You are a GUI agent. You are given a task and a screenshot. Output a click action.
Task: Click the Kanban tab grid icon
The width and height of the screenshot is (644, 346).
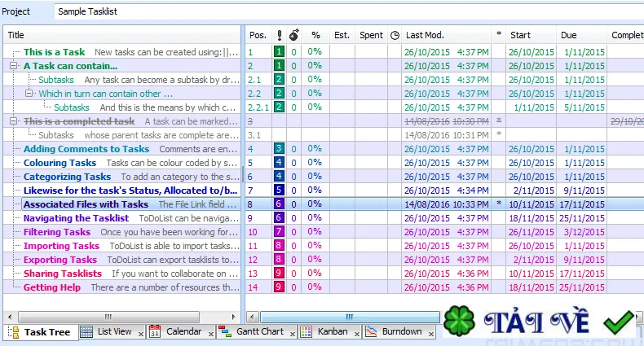306,331
